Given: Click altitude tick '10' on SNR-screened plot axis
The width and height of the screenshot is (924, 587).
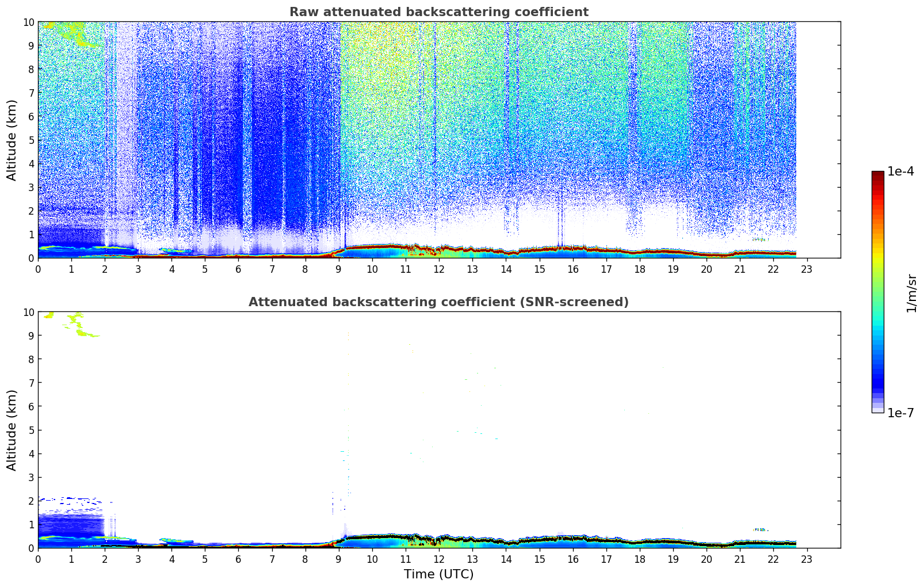Looking at the screenshot, I should click(29, 312).
